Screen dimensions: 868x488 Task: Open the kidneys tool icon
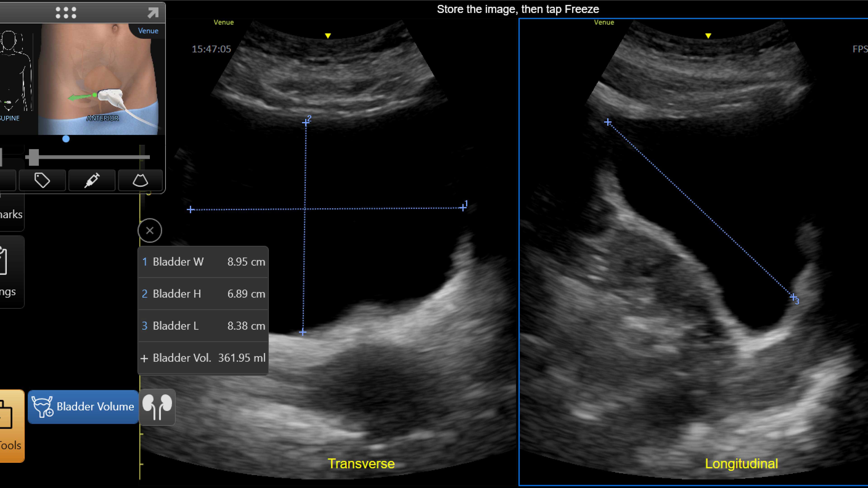click(x=157, y=407)
